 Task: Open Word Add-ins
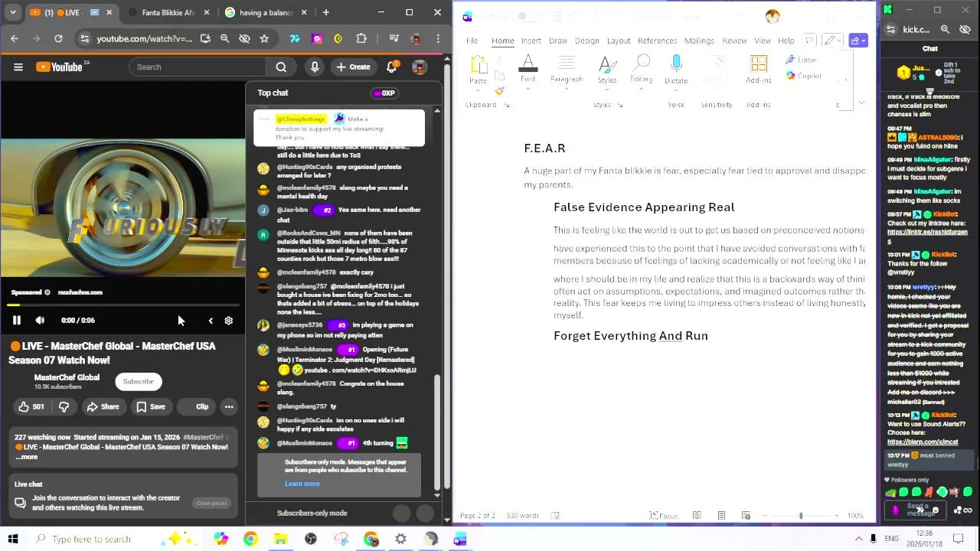[x=759, y=69]
